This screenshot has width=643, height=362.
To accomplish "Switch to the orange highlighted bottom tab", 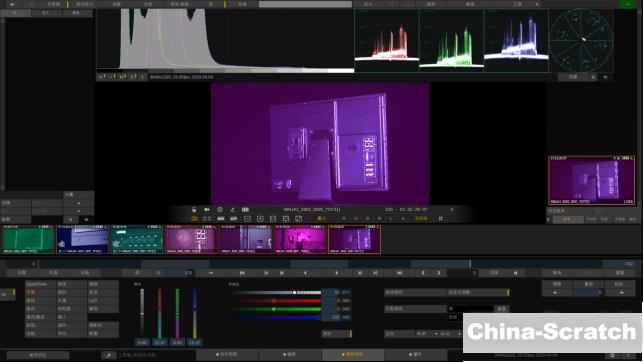I will [x=353, y=354].
